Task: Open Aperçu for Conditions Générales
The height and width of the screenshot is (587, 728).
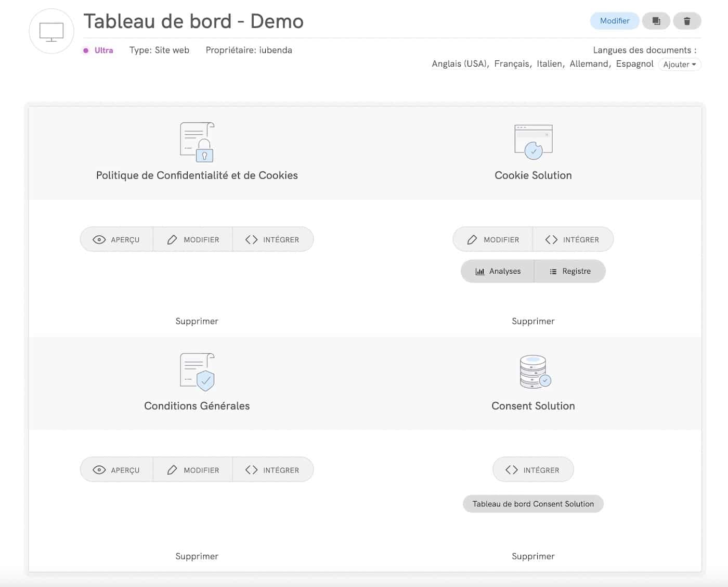Action: tap(116, 470)
